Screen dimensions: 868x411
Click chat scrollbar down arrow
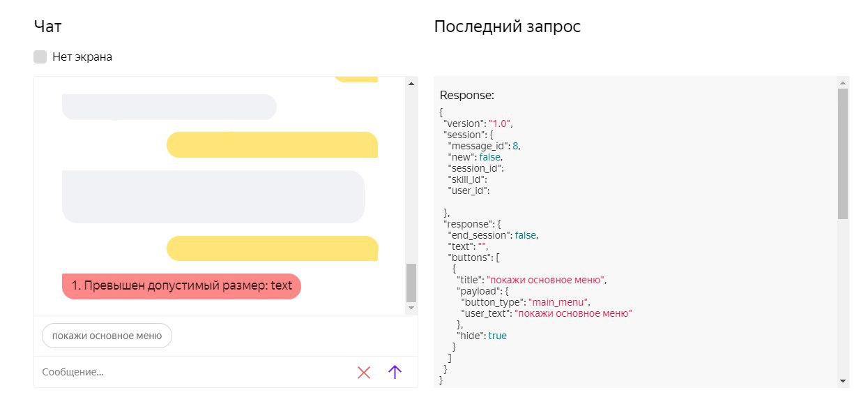coord(411,308)
